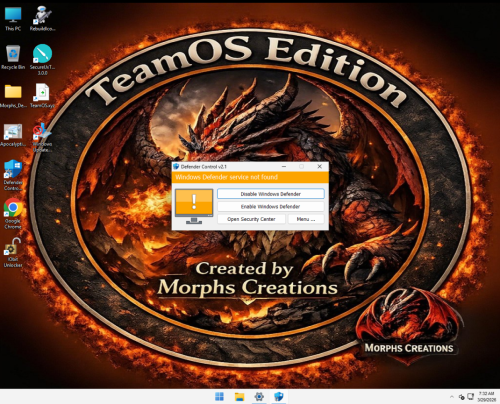The height and width of the screenshot is (404, 500).
Task: Click Enable Windows Defender button
Action: pyautogui.click(x=270, y=207)
